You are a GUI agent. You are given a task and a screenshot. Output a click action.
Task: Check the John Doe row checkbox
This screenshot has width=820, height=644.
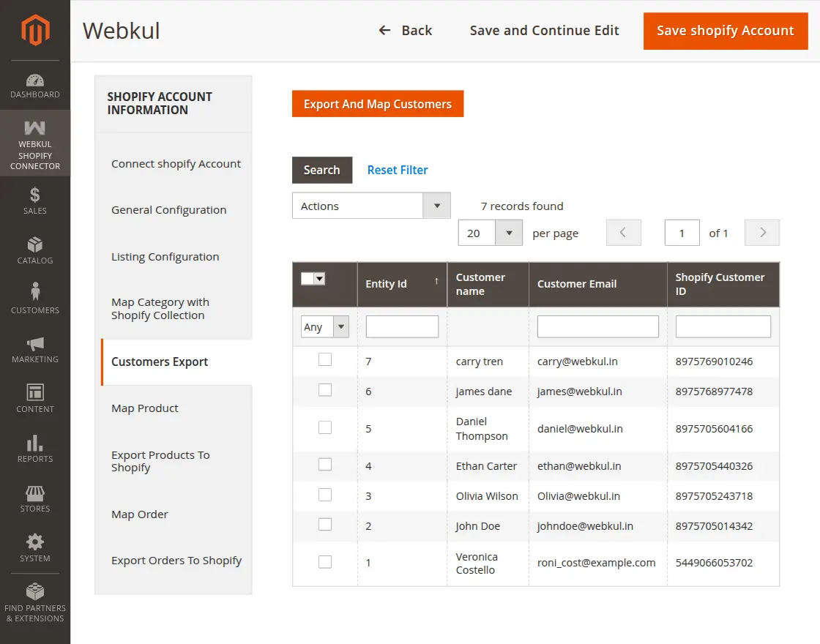pyautogui.click(x=325, y=524)
